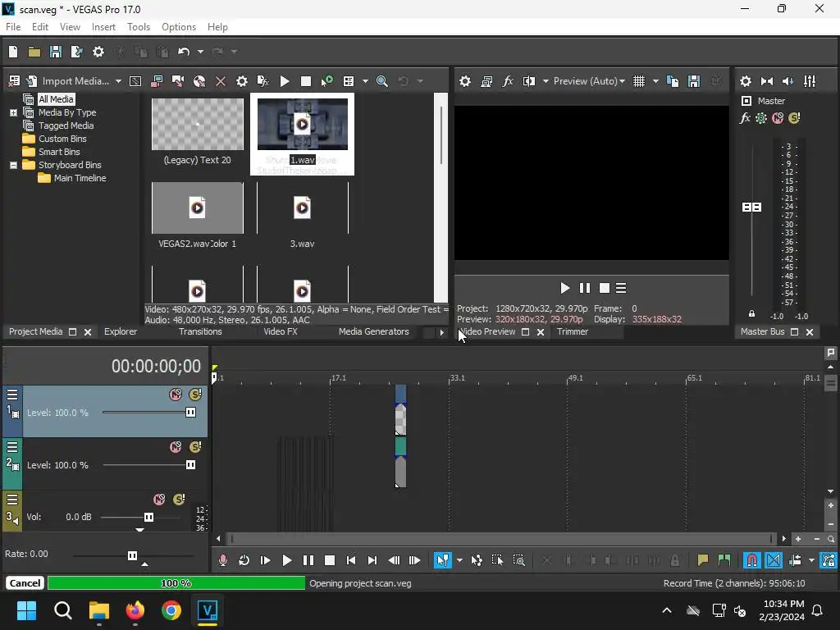Screen dimensions: 840x630
Task: Cancel opening the project
Action: [x=25, y=583]
